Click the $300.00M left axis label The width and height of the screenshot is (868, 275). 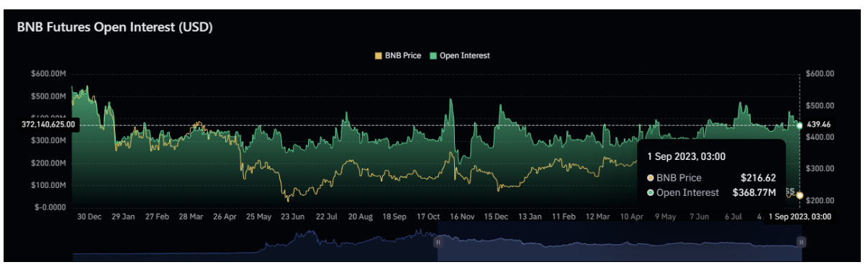48,140
